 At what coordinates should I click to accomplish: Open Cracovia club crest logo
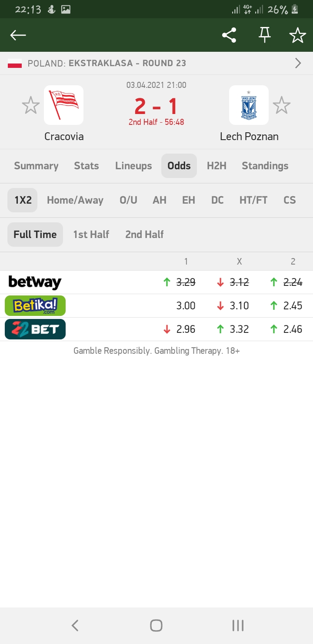[x=63, y=105]
